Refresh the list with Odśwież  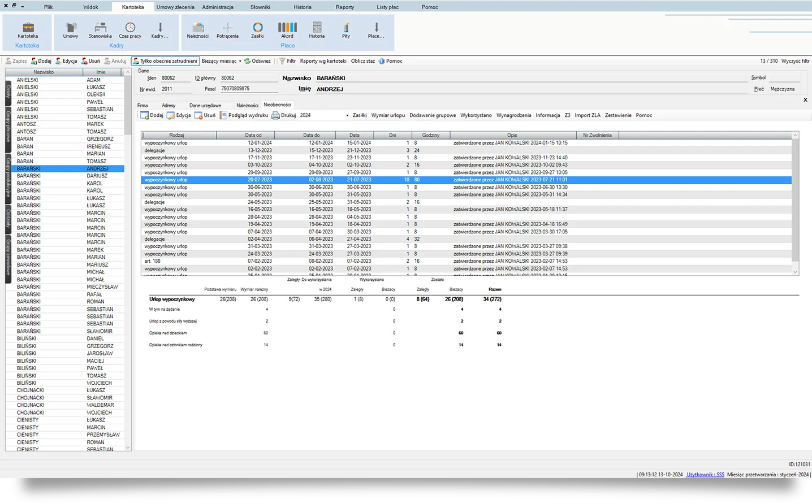pyautogui.click(x=257, y=61)
